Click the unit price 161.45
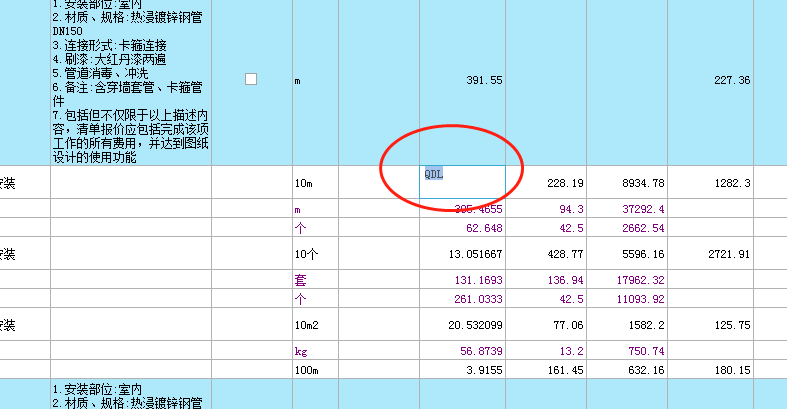Image resolution: width=787 pixels, height=409 pixels. pos(565,370)
